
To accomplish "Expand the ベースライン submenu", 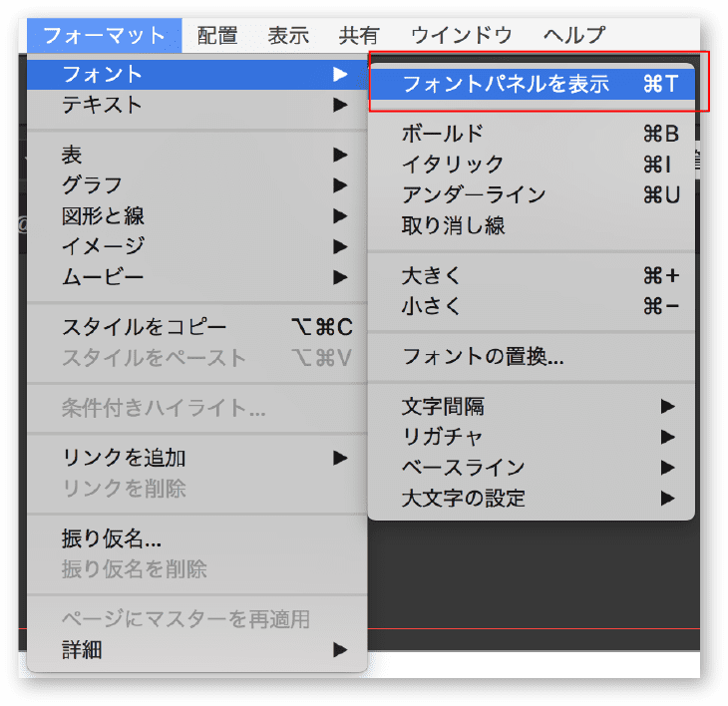I will 532,468.
